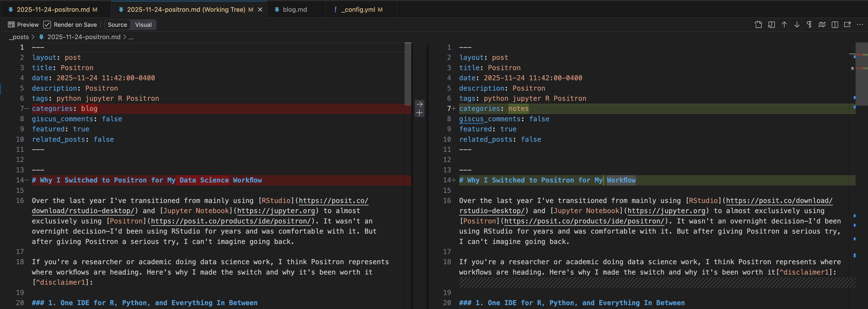
Task: Open the More Actions ellipsis menu
Action: [860, 25]
